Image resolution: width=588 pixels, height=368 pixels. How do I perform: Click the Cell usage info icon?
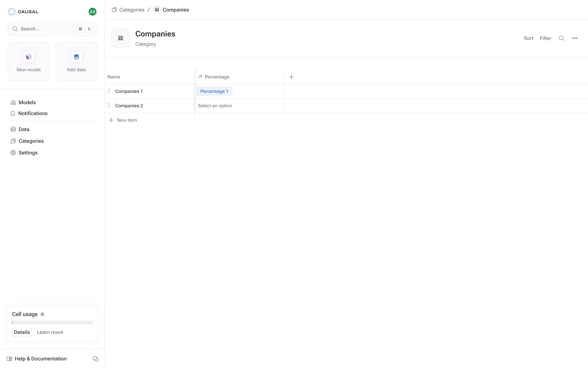(x=42, y=314)
